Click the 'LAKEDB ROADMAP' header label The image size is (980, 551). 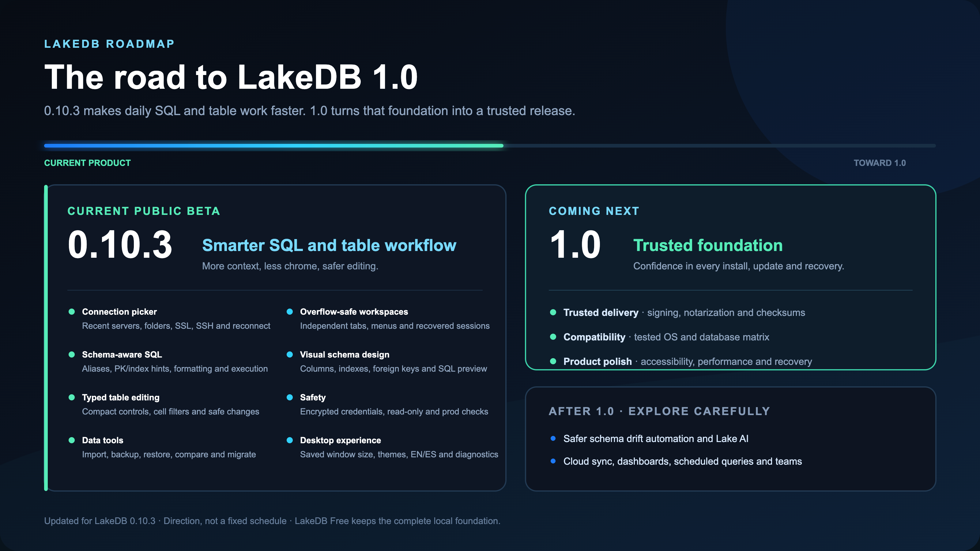coord(109,44)
